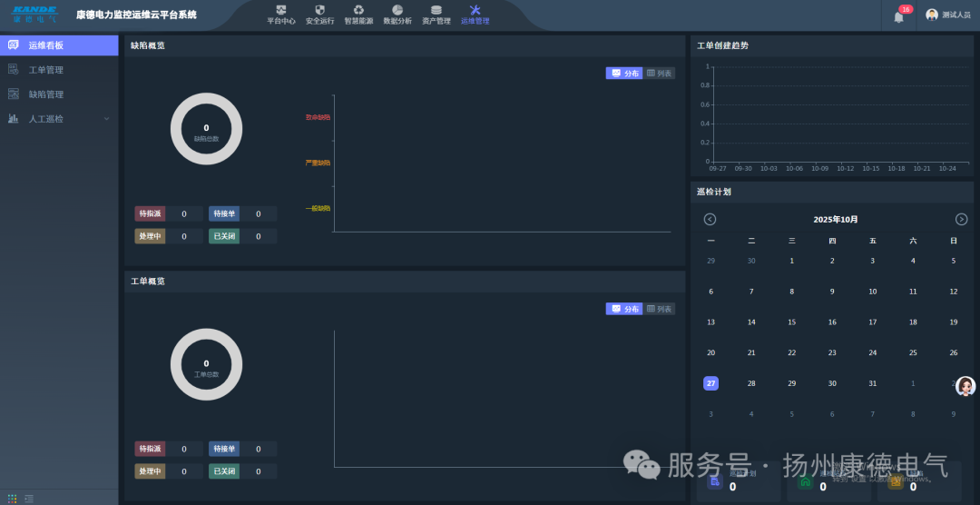Open the 安全运行 shield navigation item
The image size is (980, 505).
pyautogui.click(x=319, y=15)
